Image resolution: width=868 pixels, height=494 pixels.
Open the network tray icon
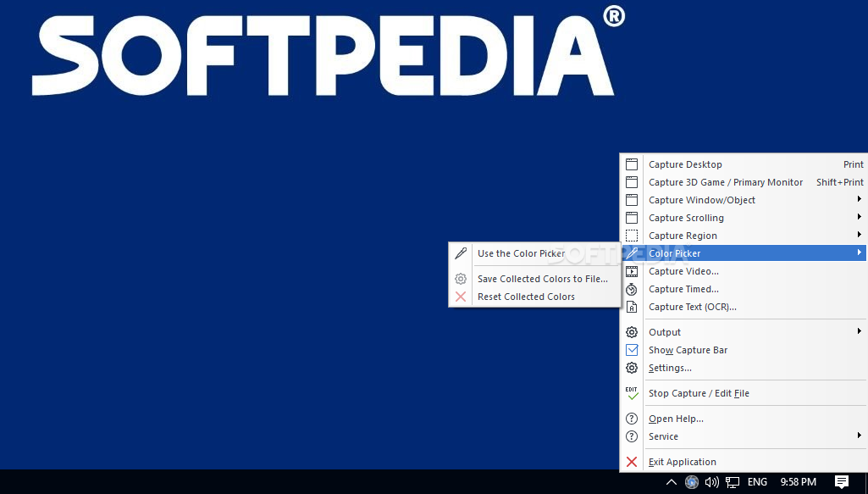tap(733, 482)
